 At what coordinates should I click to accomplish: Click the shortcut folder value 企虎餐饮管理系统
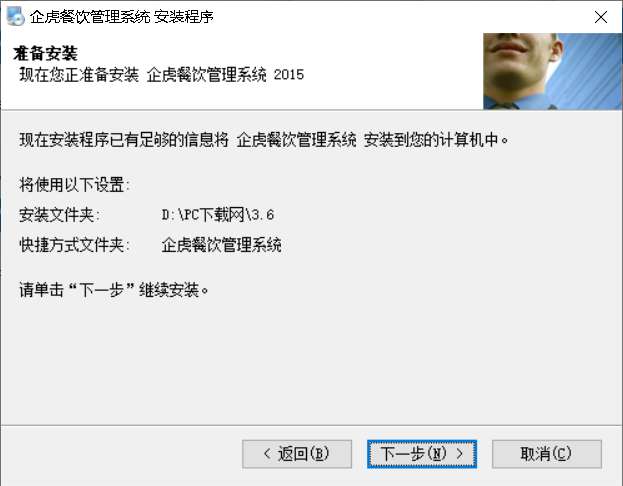pos(221,245)
